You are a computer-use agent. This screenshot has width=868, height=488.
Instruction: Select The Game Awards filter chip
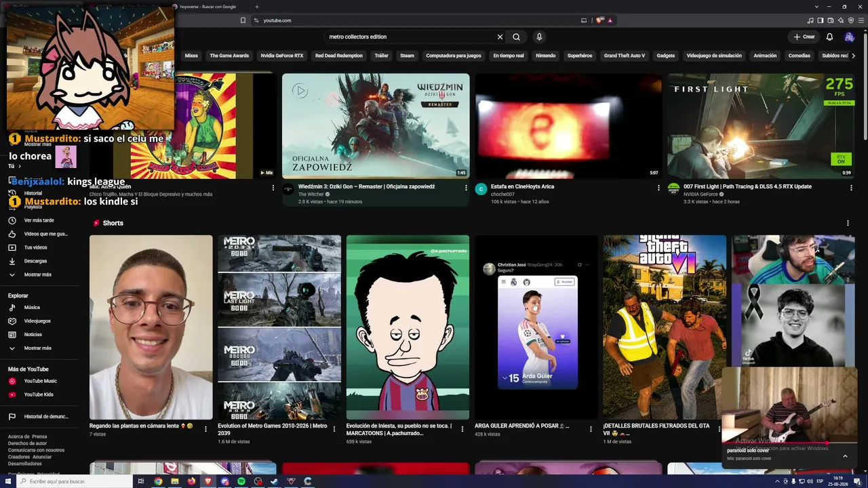(x=229, y=56)
